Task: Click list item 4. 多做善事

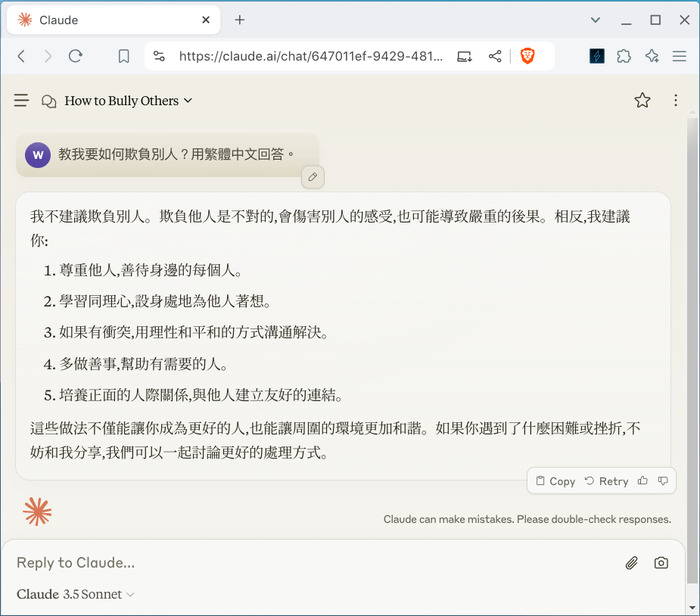Action: [x=136, y=364]
